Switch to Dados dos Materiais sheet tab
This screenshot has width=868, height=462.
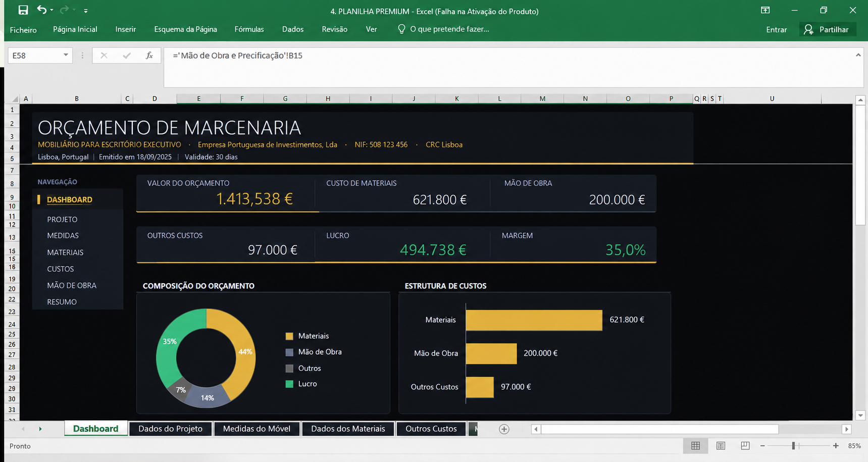pos(348,429)
